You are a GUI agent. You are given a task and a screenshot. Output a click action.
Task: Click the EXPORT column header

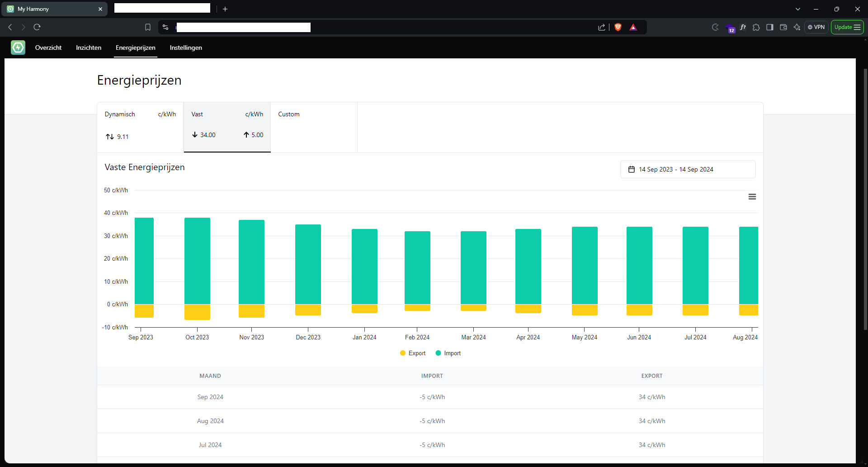tap(652, 376)
